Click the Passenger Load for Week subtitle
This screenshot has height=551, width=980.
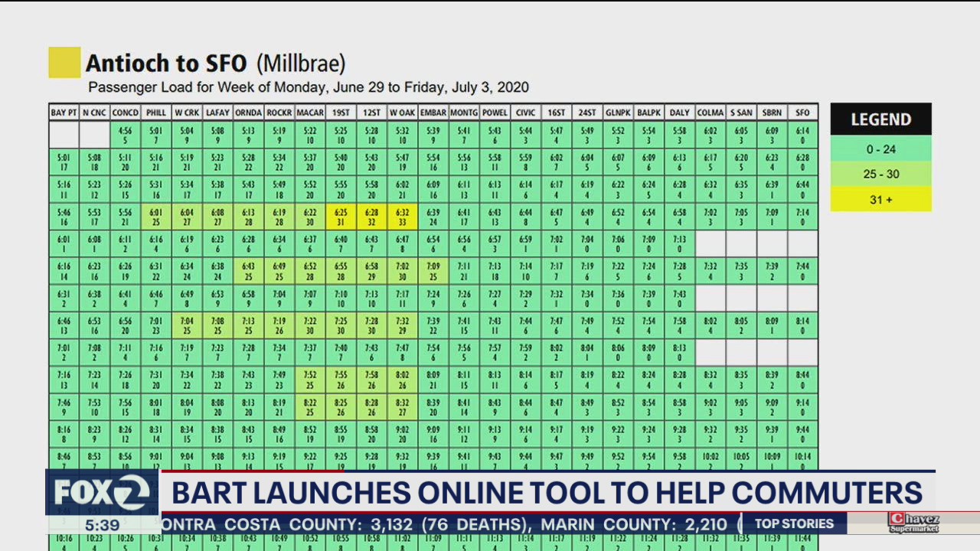tap(309, 87)
